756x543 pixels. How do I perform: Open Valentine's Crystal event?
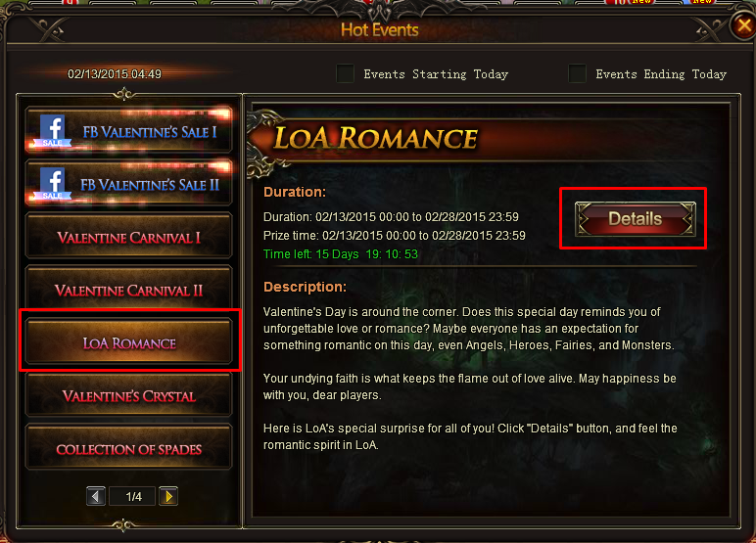pos(128,395)
